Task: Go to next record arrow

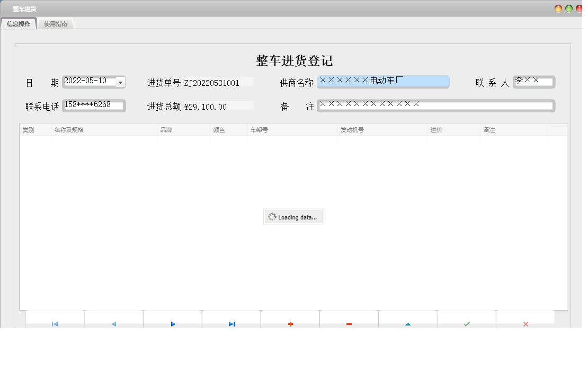Action: (x=173, y=324)
